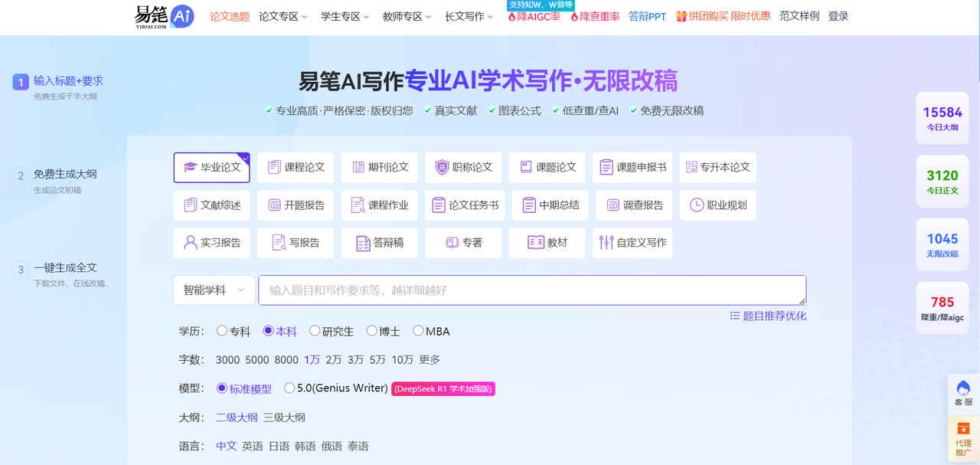Select 研究生 education level
Screen dimensions: 980x465
tap(332, 332)
